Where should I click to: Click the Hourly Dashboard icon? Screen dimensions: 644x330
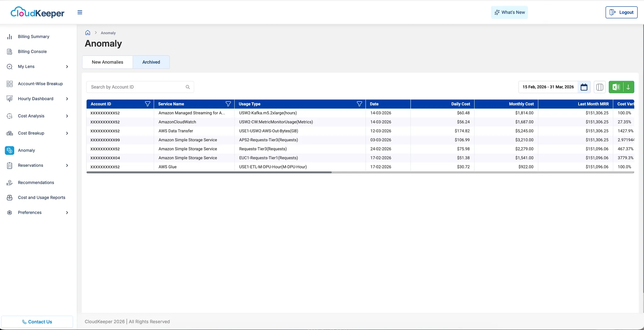click(x=9, y=99)
